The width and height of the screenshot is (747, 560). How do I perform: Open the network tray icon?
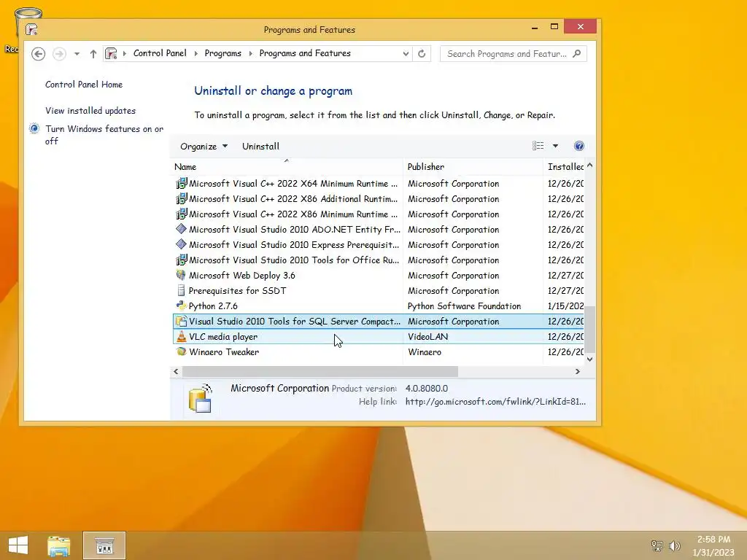pos(657,545)
